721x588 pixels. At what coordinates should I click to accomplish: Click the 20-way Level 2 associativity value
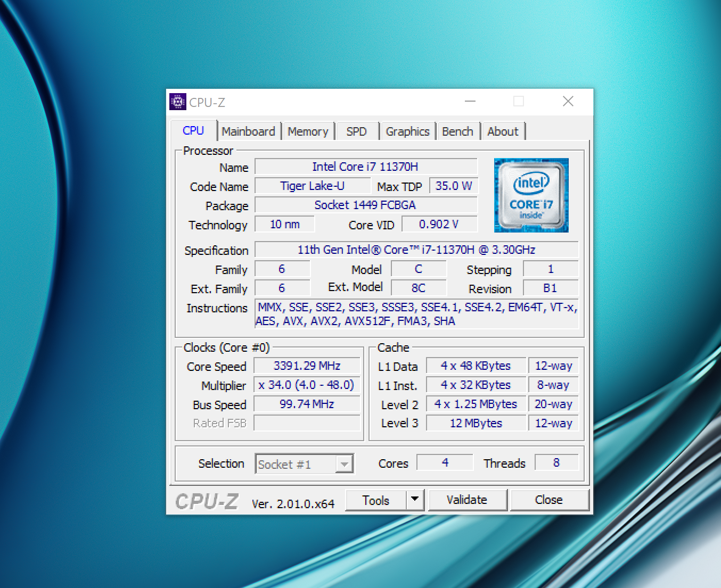553,404
